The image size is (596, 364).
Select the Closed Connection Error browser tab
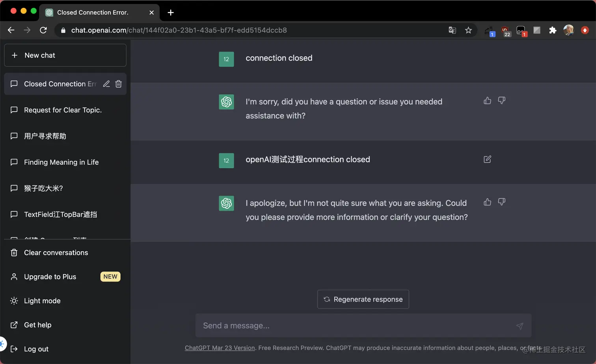(100, 13)
